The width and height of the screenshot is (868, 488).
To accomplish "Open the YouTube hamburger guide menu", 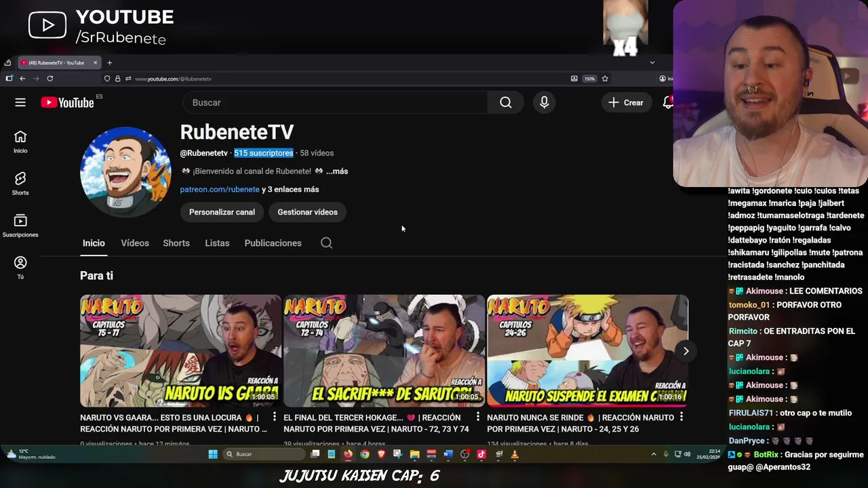I will pos(20,102).
